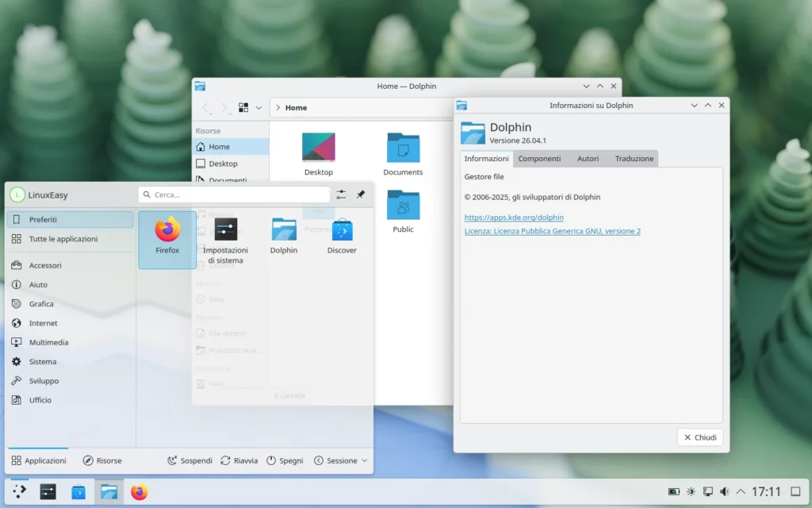Click the Chiudi button
The width and height of the screenshot is (812, 508).
tap(700, 437)
